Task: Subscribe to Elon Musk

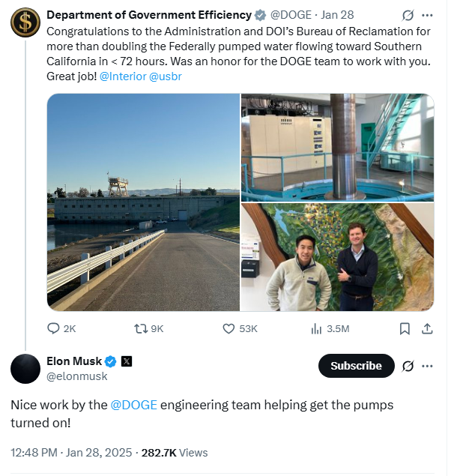Action: click(x=356, y=366)
